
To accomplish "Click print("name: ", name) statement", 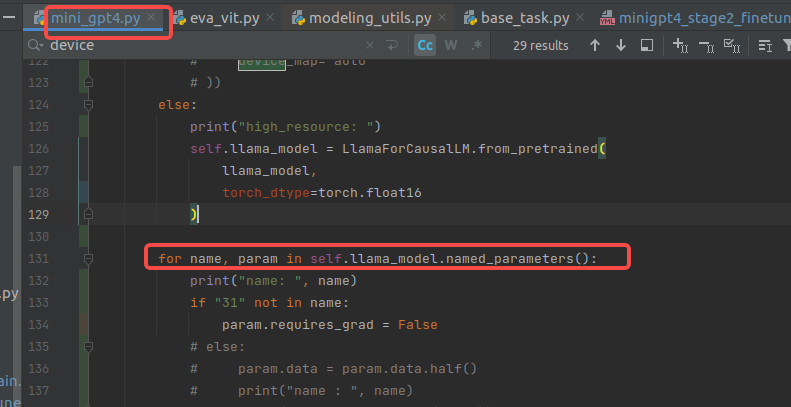I will point(273,280).
